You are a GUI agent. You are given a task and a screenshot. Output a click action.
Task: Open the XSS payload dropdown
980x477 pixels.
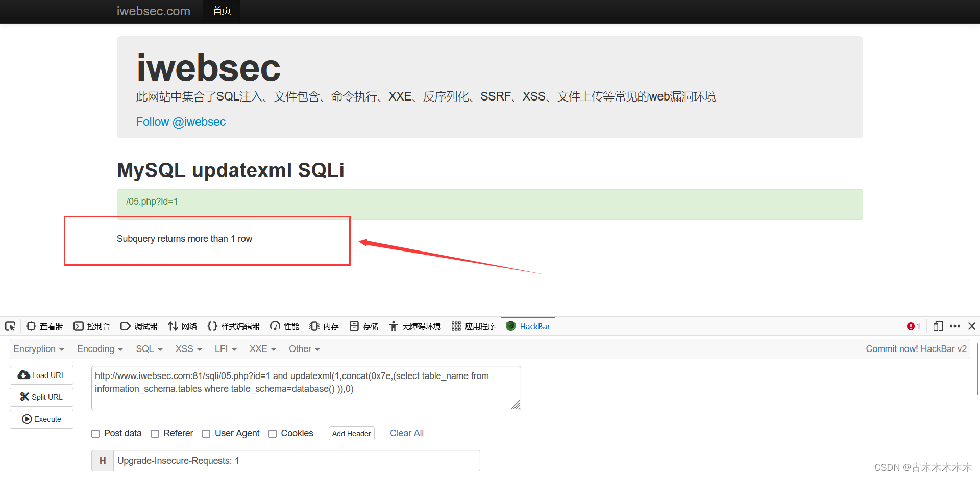coord(187,349)
